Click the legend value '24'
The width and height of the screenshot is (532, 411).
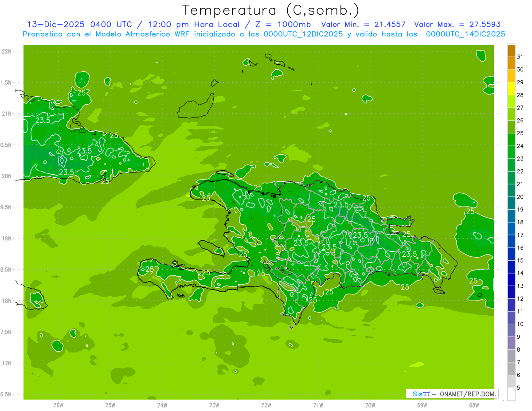click(x=520, y=146)
